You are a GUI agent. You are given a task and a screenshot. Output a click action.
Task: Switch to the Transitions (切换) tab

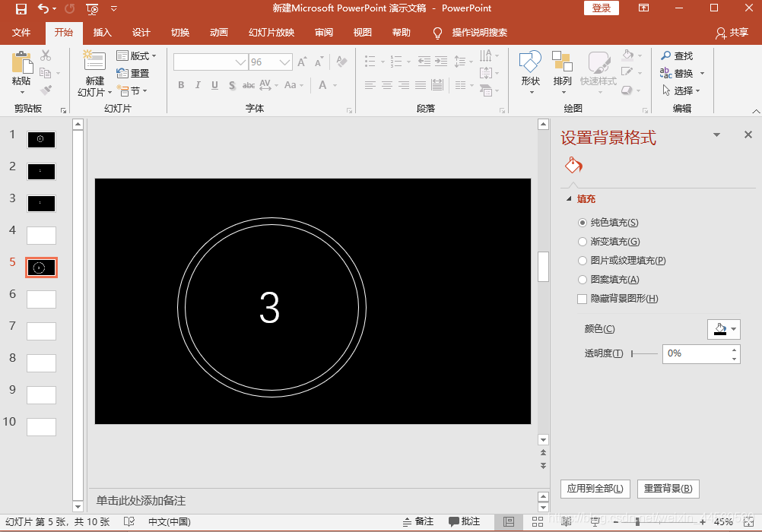click(x=179, y=33)
